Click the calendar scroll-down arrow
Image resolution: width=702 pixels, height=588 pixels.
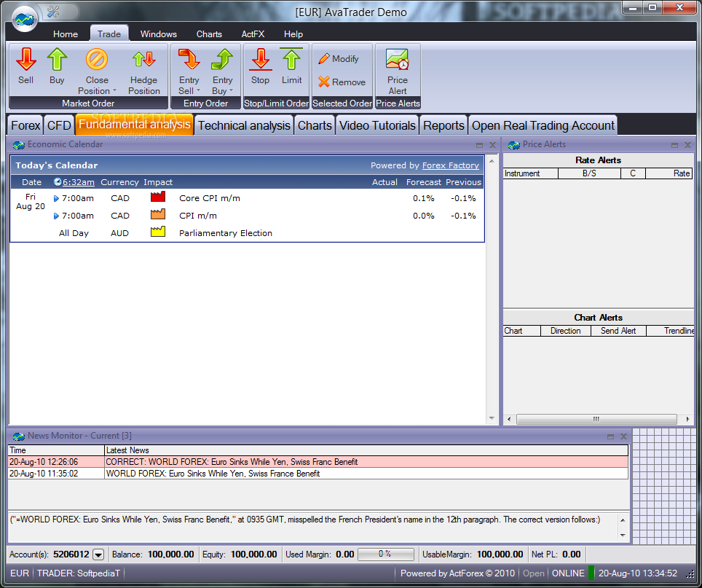point(492,418)
